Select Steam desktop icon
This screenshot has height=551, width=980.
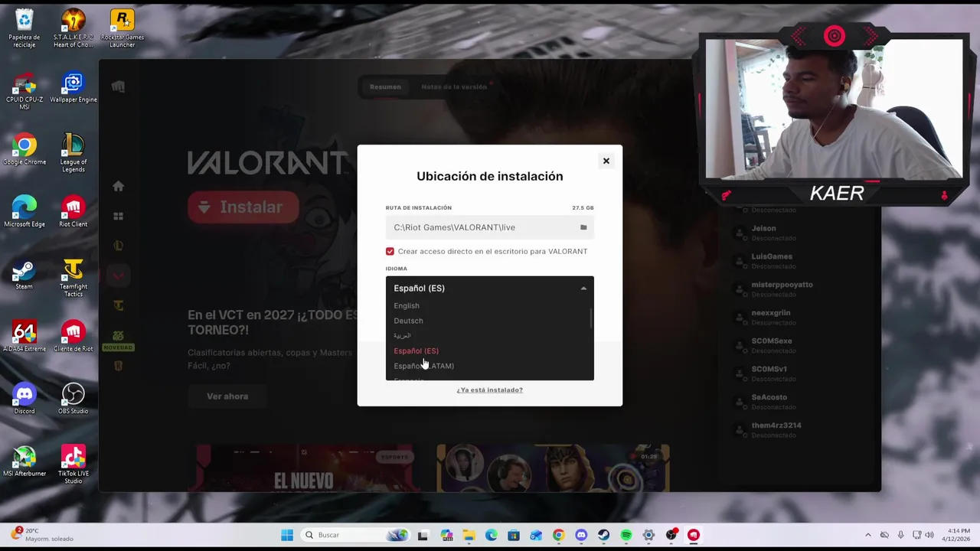coord(24,275)
